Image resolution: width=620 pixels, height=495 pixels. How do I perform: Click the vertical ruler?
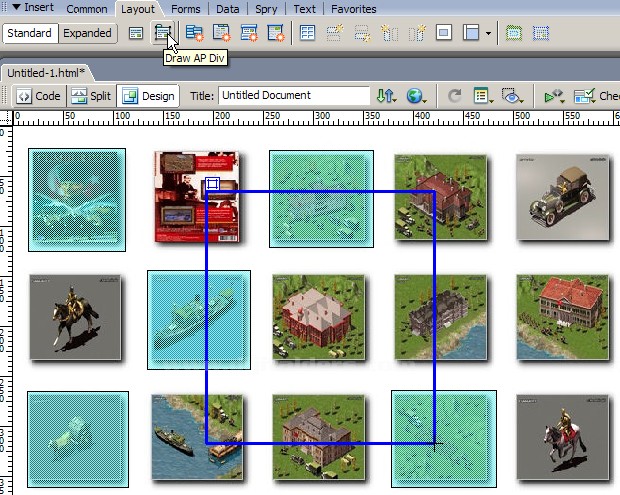pos(6,310)
